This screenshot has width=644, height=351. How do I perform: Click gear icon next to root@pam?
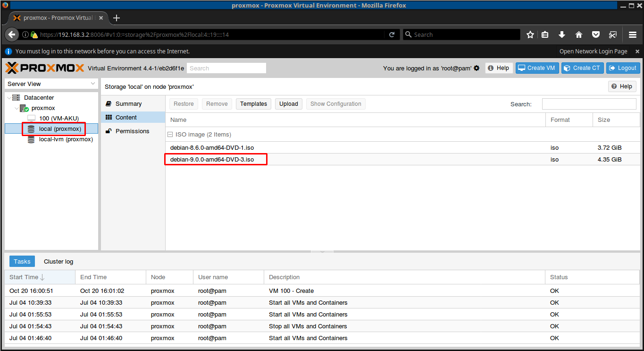[477, 68]
